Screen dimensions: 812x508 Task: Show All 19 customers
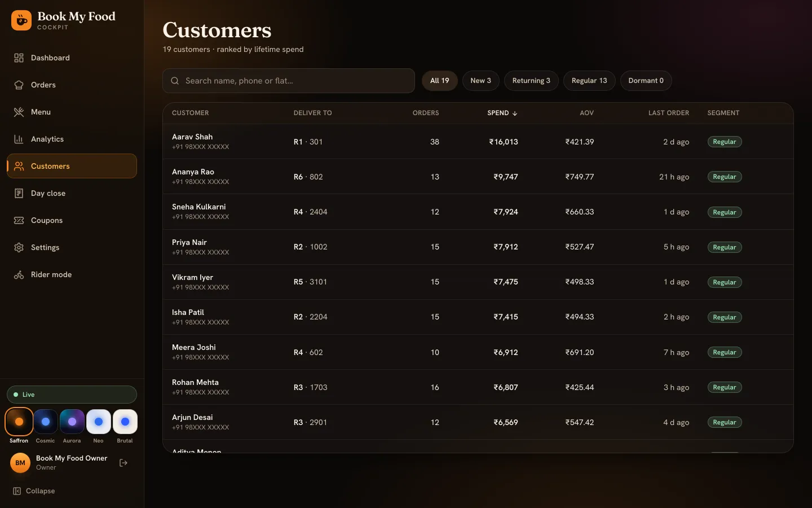point(440,81)
